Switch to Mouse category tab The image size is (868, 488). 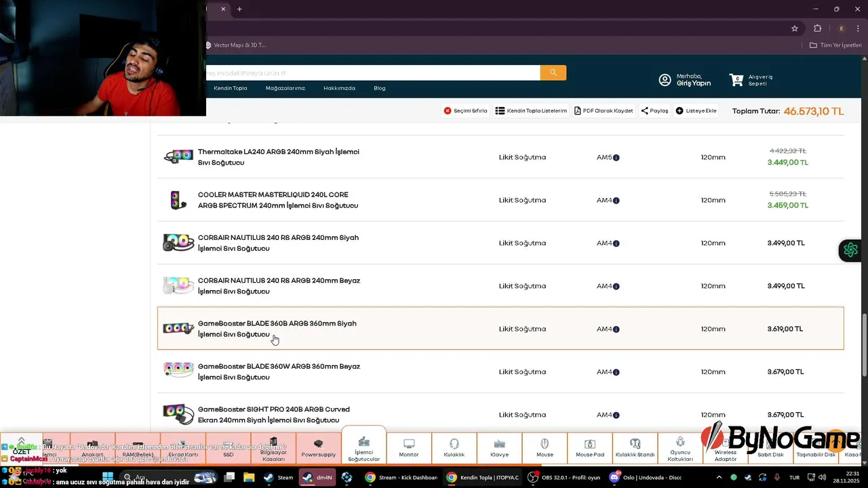(x=545, y=448)
